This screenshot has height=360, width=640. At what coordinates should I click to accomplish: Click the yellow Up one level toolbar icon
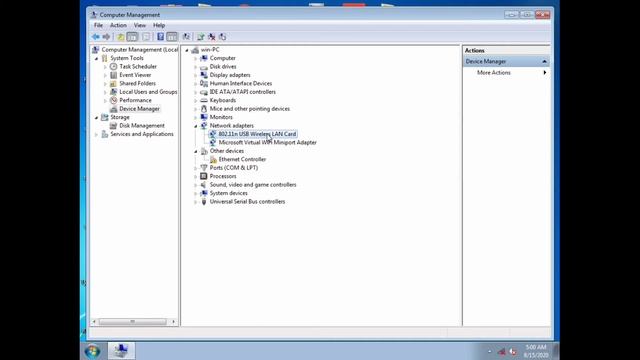tap(120, 37)
